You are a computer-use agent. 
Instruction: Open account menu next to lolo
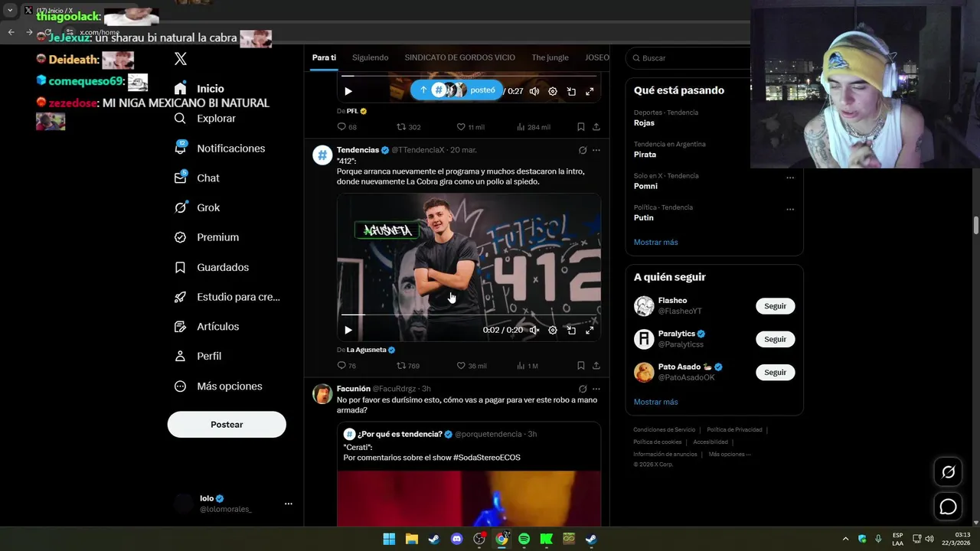coord(289,504)
